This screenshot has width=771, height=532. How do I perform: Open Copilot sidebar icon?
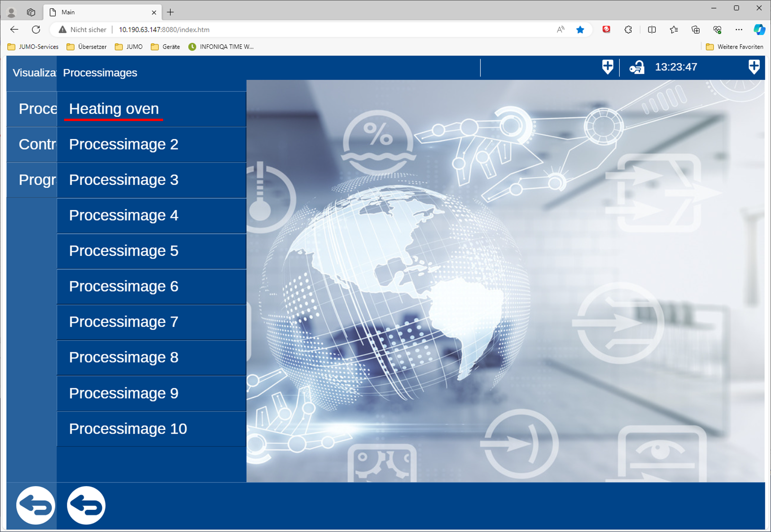759,29
